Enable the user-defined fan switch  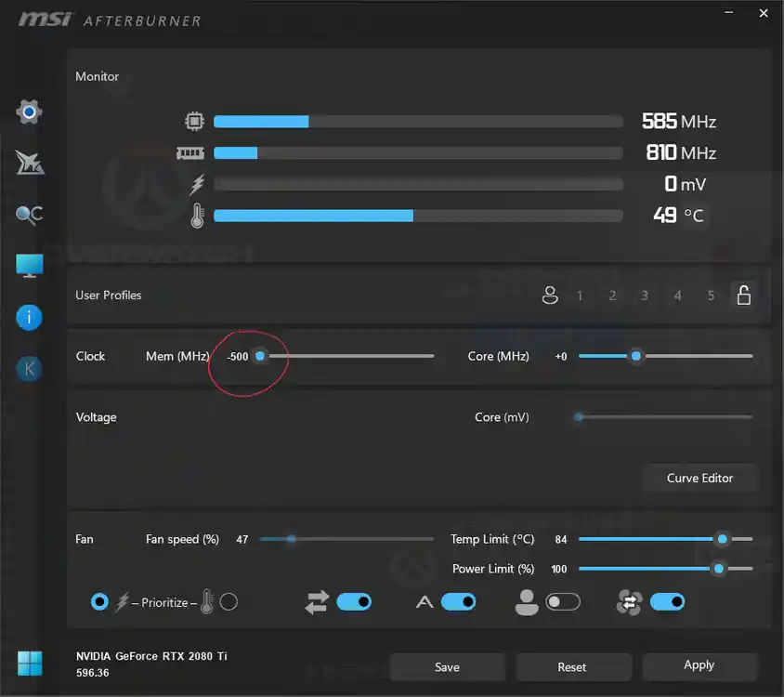point(563,602)
